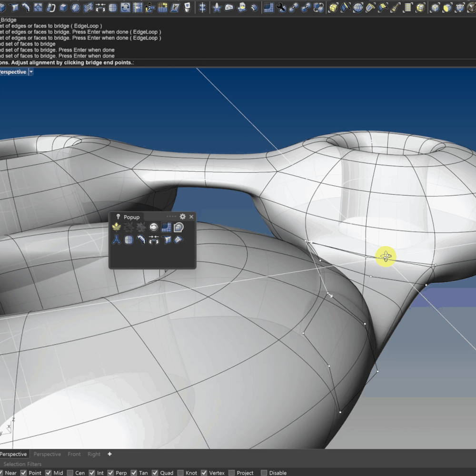This screenshot has height=476, width=476.
Task: Enable the Cen object snap checkbox
Action: click(70, 473)
